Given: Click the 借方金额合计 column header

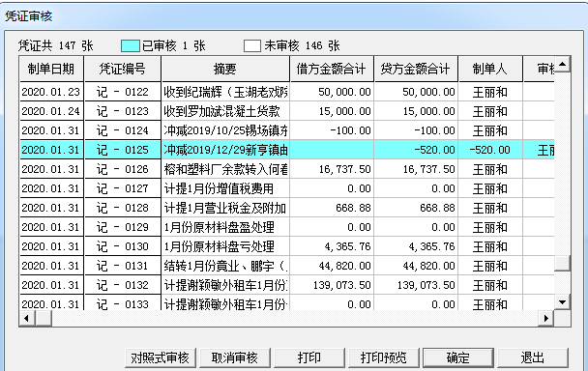Looking at the screenshot, I should (332, 69).
